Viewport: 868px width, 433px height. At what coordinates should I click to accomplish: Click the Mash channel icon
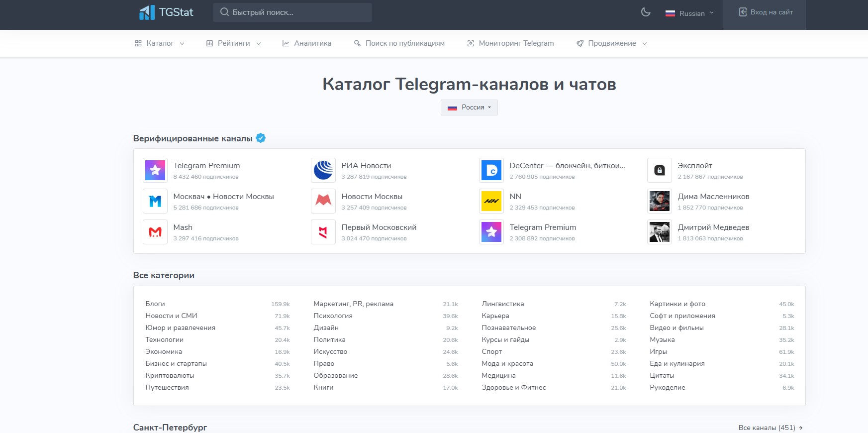pos(155,232)
